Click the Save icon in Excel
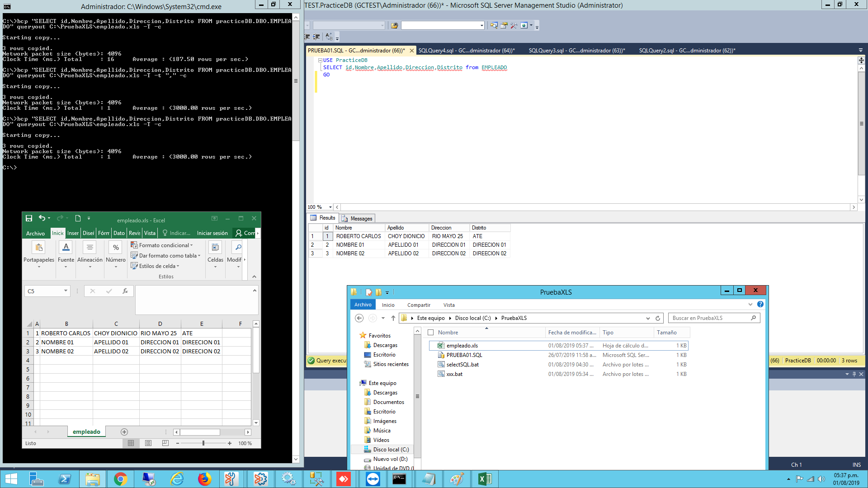The height and width of the screenshot is (488, 868). [29, 218]
